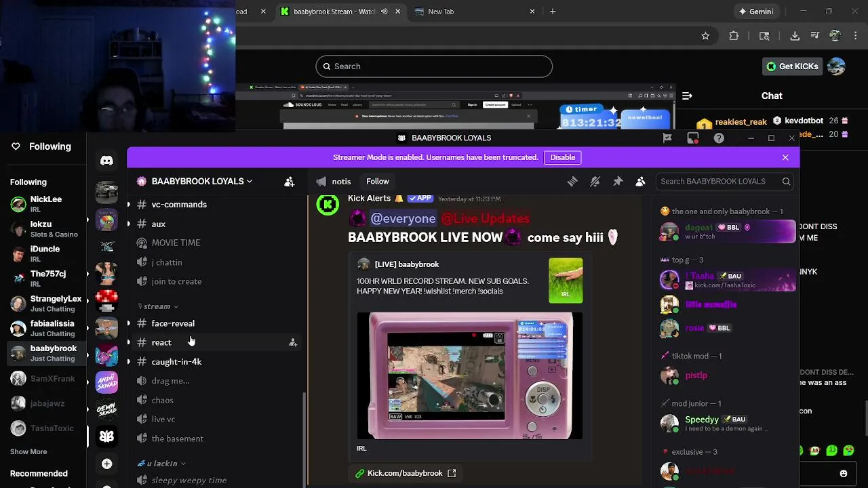Open the react channel

(x=161, y=343)
